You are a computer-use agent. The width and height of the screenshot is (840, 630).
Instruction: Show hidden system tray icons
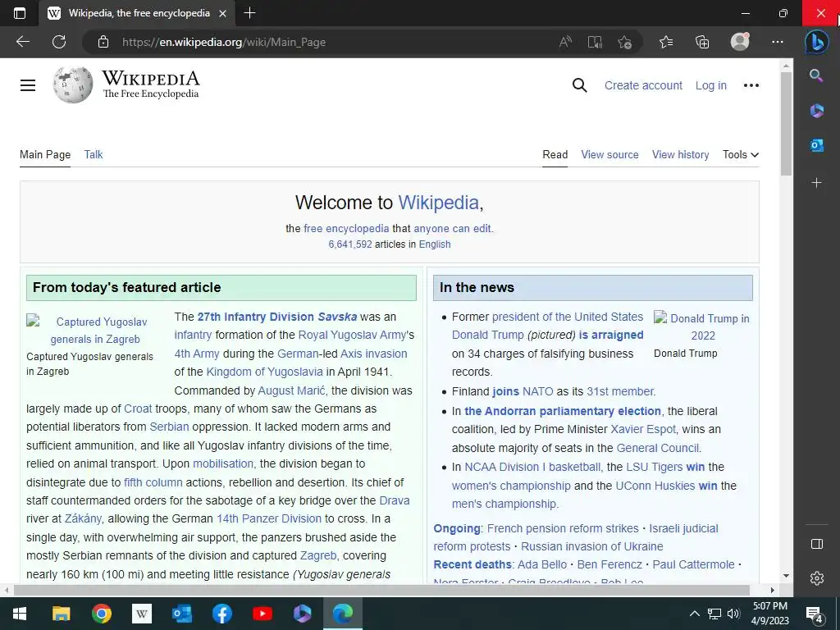coord(694,614)
